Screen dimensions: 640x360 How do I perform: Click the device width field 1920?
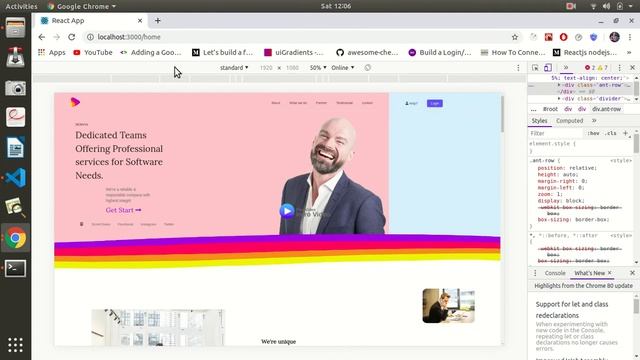[266, 68]
